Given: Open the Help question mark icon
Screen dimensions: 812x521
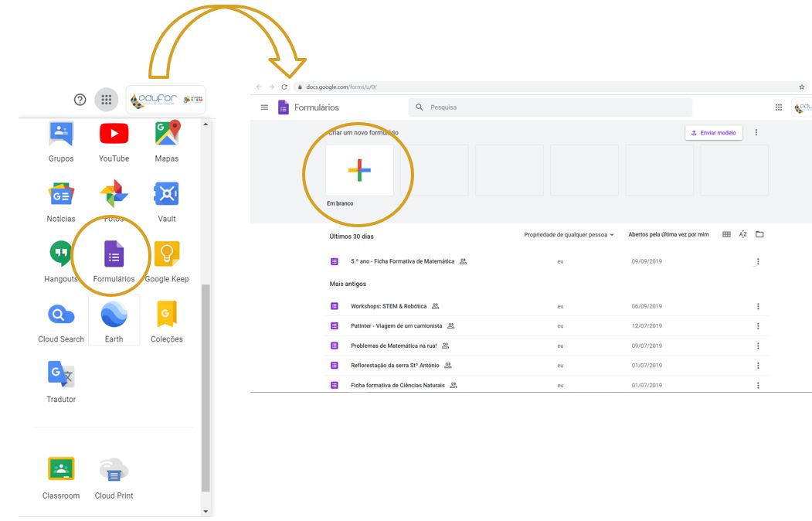Looking at the screenshot, I should point(80,100).
